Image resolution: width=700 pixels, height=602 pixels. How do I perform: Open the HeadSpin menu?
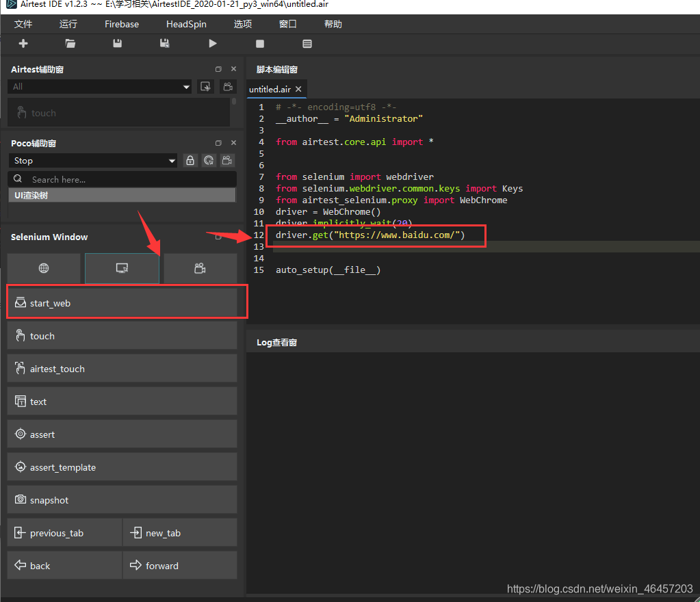point(186,24)
